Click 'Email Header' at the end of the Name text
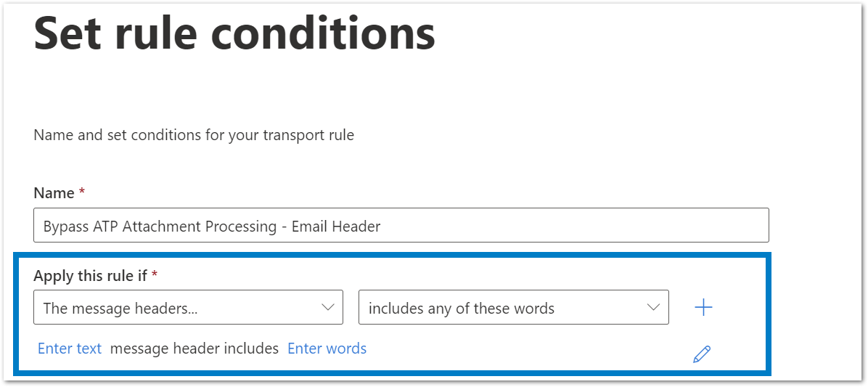 (343, 226)
